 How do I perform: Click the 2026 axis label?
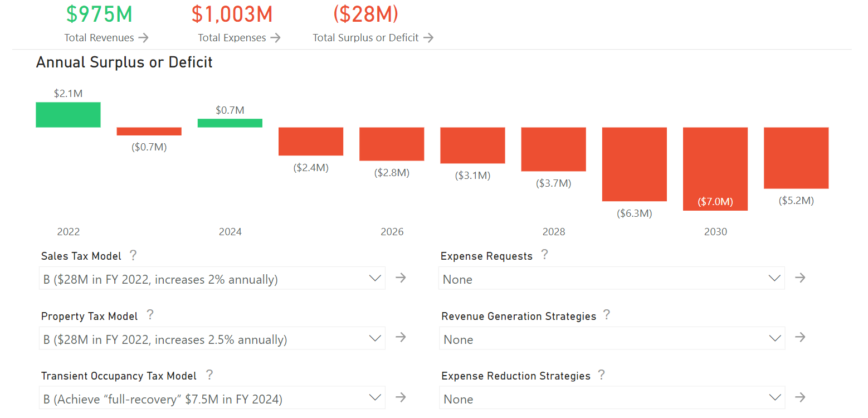point(392,232)
